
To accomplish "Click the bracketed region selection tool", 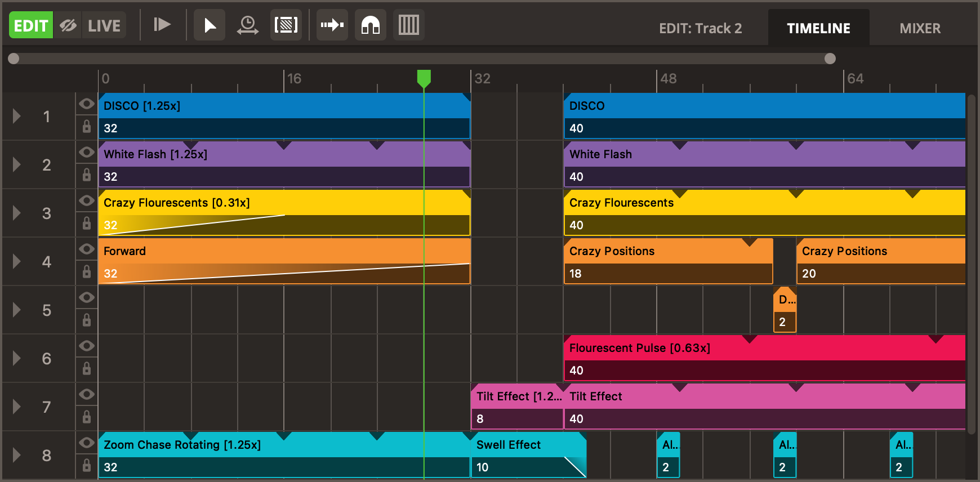I will [x=286, y=25].
